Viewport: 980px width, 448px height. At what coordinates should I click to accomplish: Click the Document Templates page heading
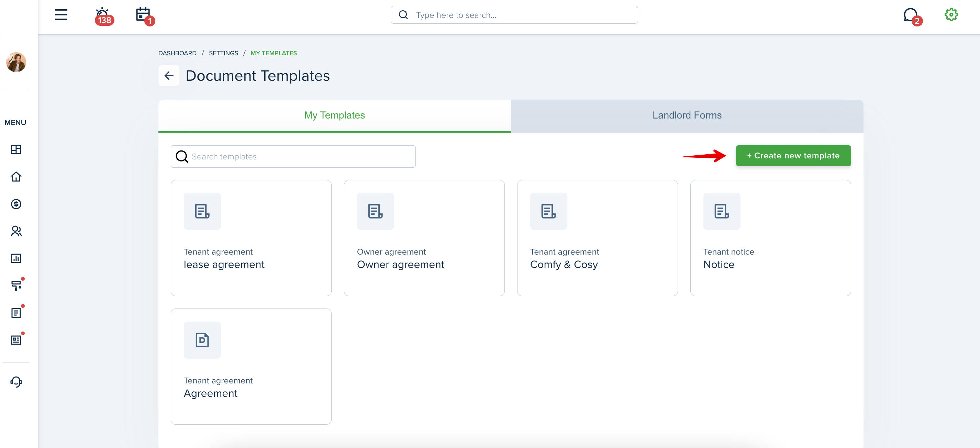[x=258, y=76]
